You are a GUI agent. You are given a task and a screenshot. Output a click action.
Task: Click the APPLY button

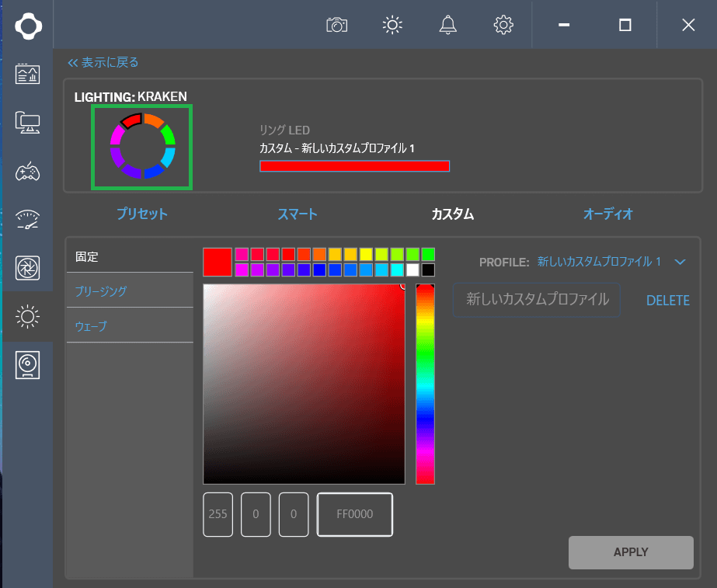[x=631, y=551]
